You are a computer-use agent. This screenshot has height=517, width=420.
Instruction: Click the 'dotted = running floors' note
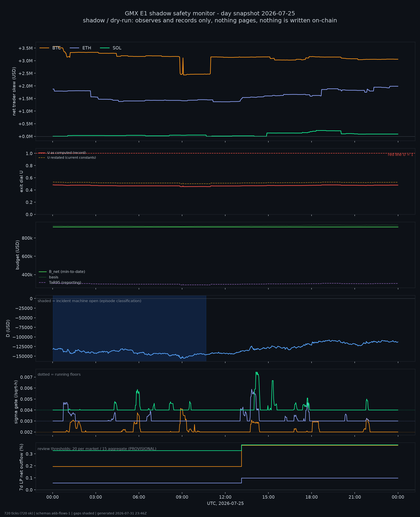point(59,374)
